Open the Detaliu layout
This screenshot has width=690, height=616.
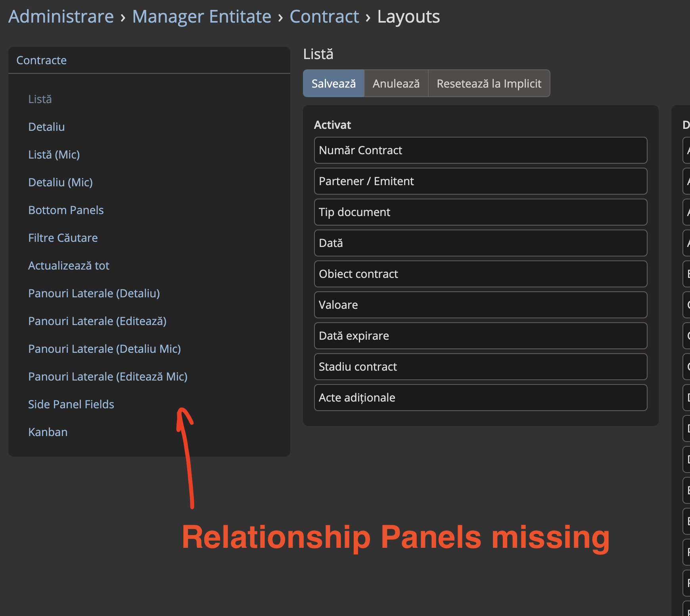click(46, 127)
